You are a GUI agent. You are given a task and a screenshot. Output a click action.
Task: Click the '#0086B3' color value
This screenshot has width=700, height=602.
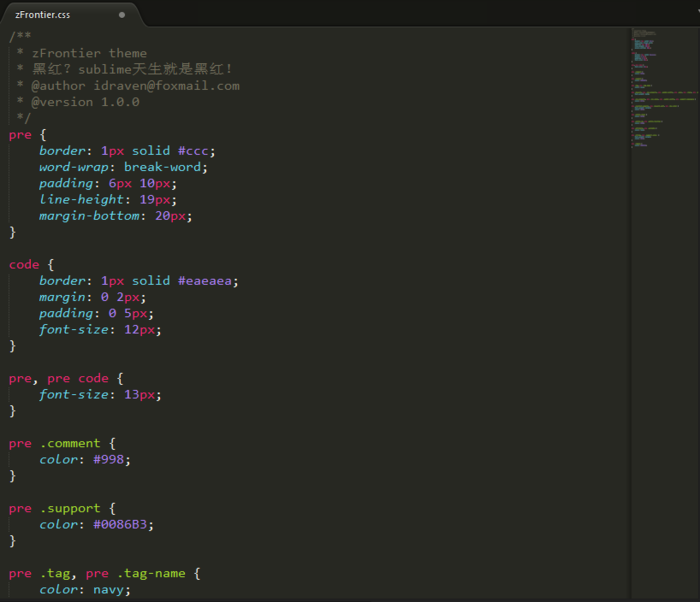(120, 525)
